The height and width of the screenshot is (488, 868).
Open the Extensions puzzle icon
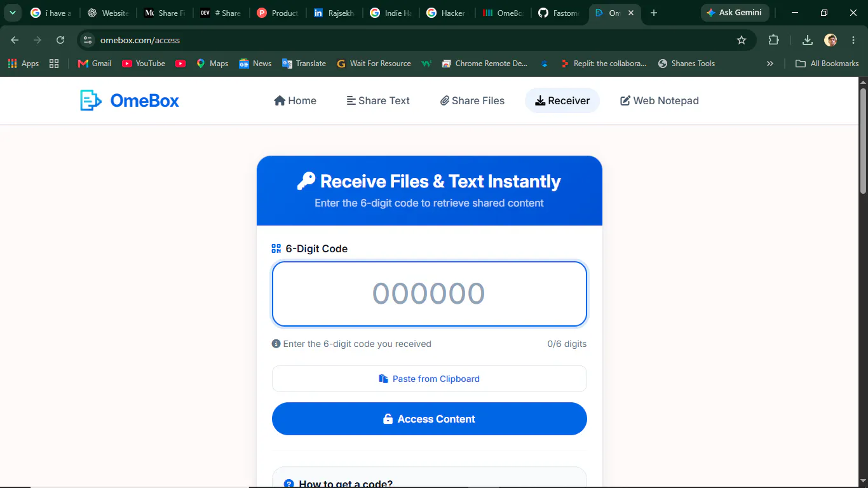click(773, 40)
